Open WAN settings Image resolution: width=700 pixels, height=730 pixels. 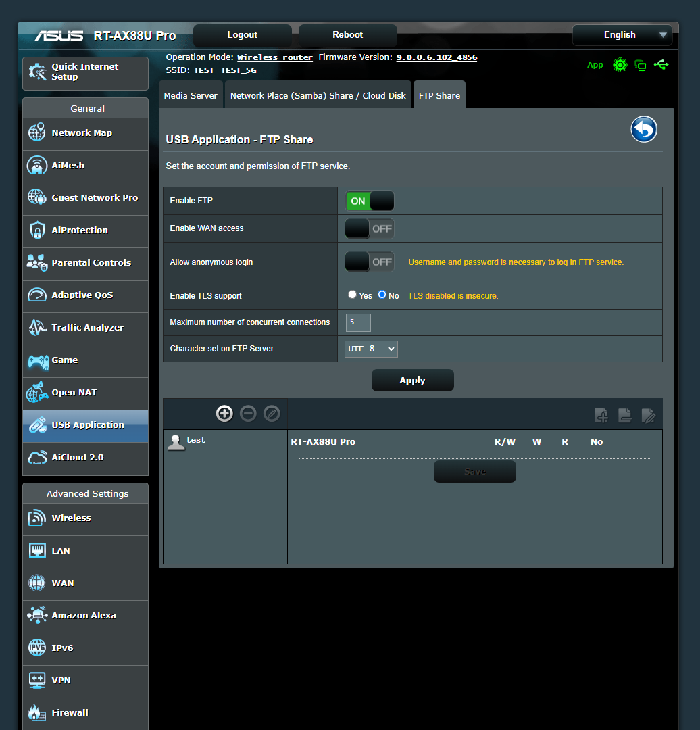point(85,584)
